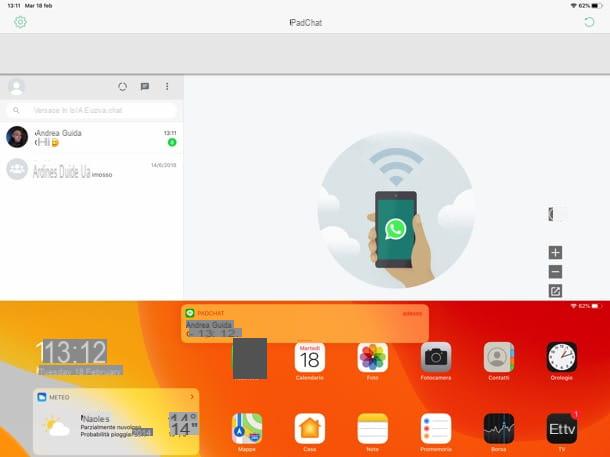Open the Orologio clock app
The height and width of the screenshot is (457, 610).
562,357
